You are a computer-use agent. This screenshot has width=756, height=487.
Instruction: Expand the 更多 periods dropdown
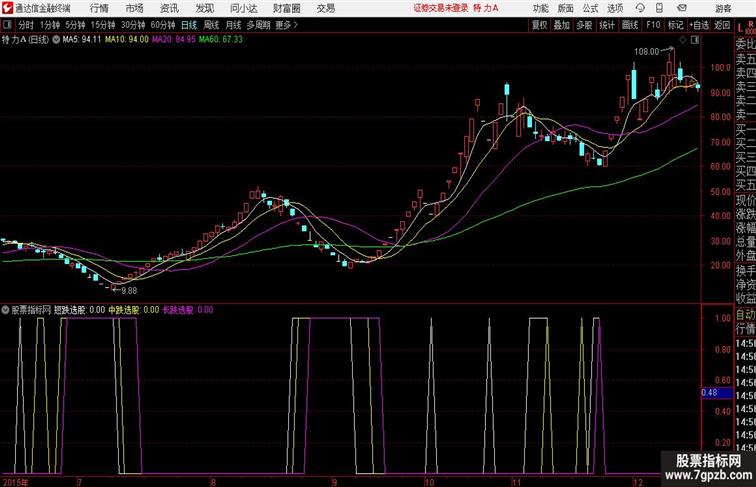coord(286,25)
